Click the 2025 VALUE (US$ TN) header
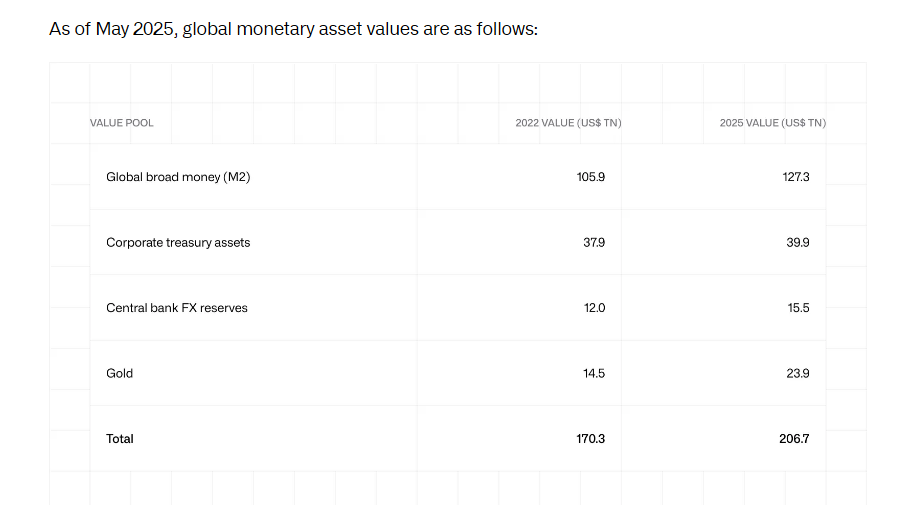This screenshot has height=505, width=899. [x=772, y=123]
